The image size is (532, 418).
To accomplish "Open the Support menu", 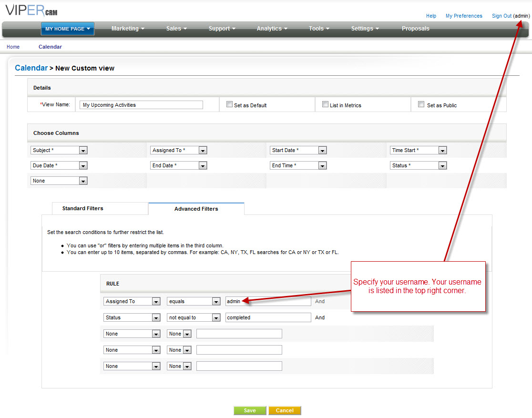I will tap(222, 29).
